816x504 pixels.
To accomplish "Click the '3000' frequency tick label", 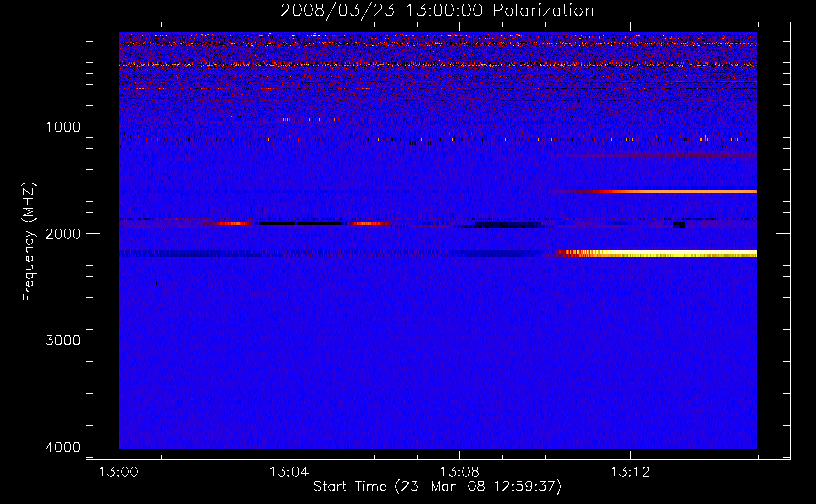I will tap(63, 340).
